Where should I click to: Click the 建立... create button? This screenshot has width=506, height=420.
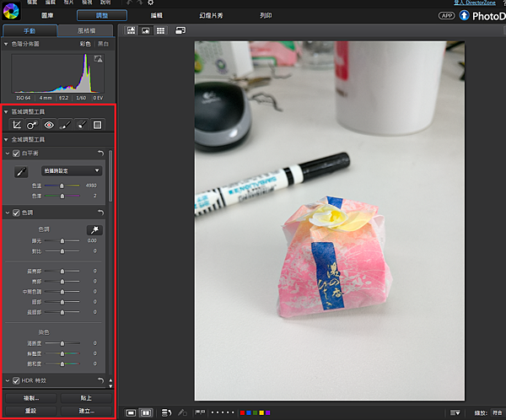click(86, 411)
